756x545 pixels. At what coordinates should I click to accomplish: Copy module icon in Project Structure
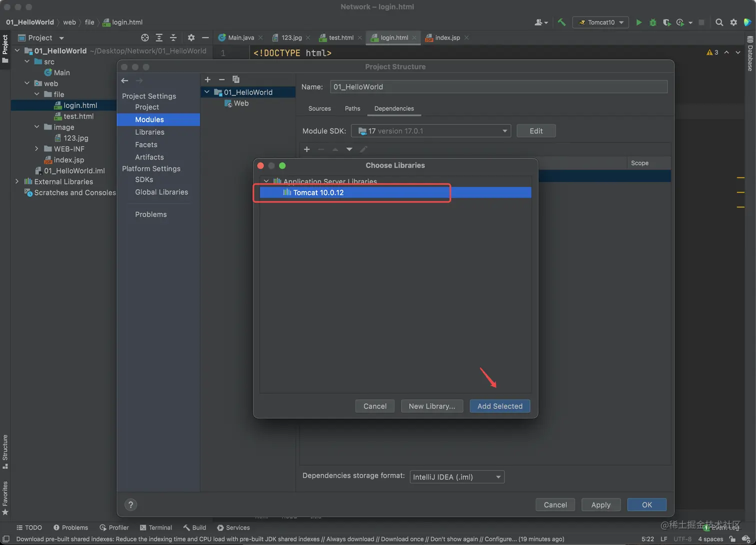pyautogui.click(x=236, y=79)
